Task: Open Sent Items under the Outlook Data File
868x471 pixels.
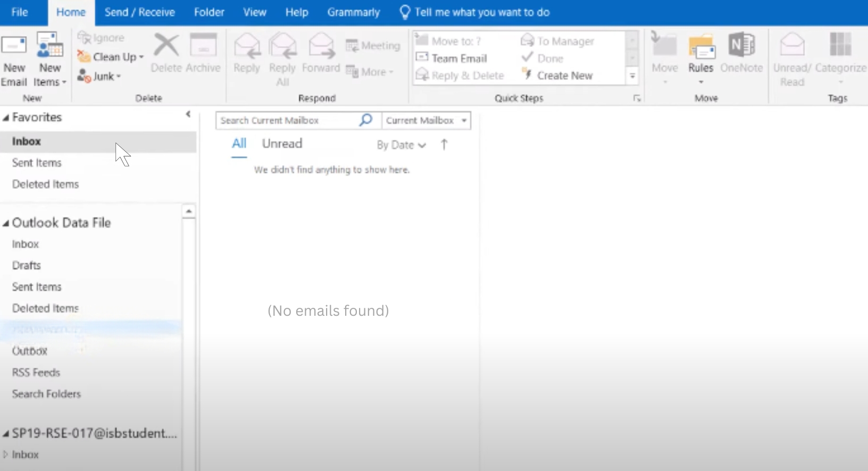Action: point(37,287)
